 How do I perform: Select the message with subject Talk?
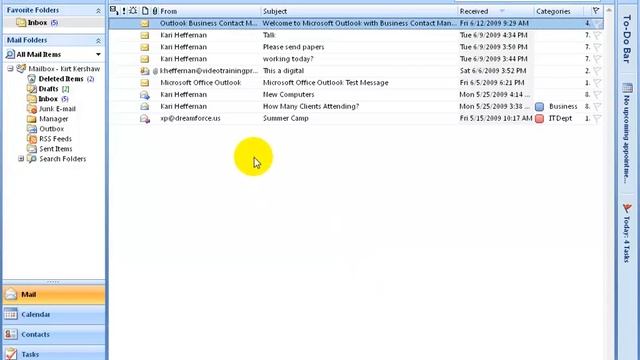tap(356, 35)
